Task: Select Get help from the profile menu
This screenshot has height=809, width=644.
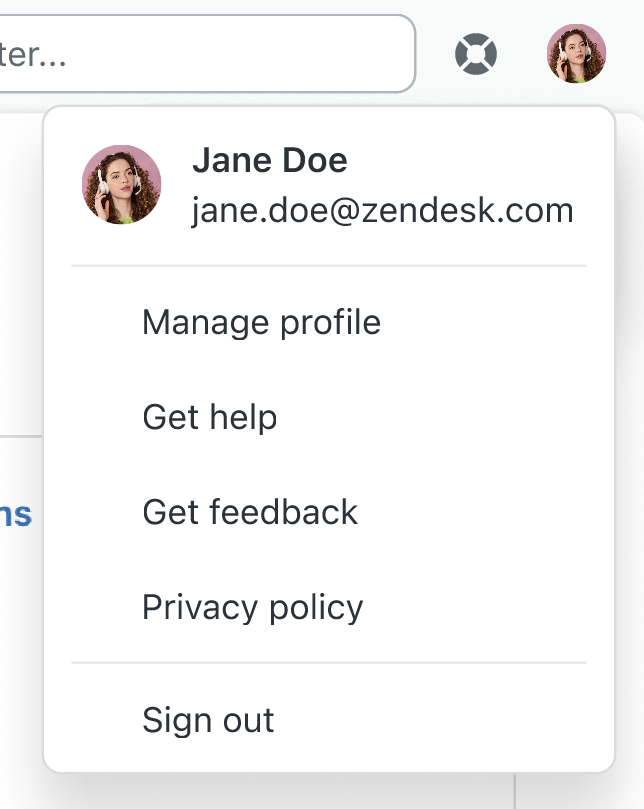Action: coord(329,417)
